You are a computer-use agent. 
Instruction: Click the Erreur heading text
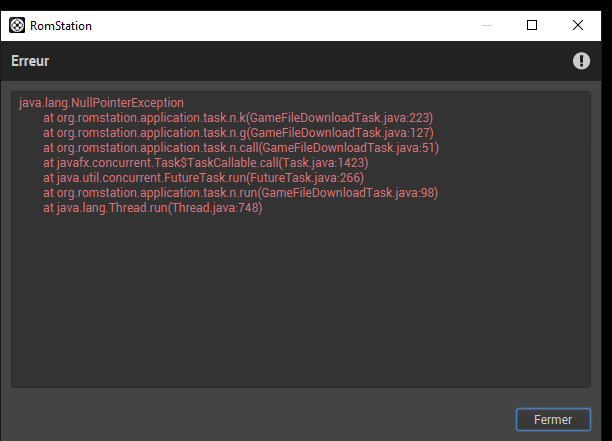[30, 61]
